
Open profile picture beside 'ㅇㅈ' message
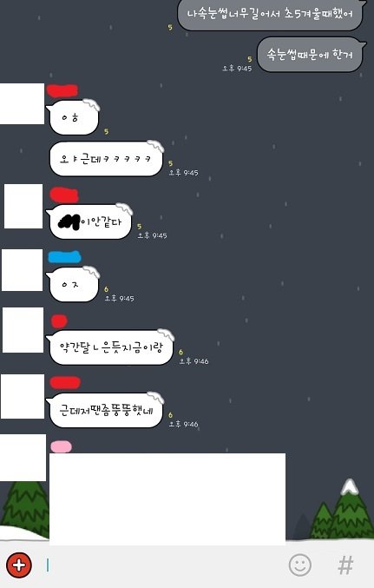22,269
